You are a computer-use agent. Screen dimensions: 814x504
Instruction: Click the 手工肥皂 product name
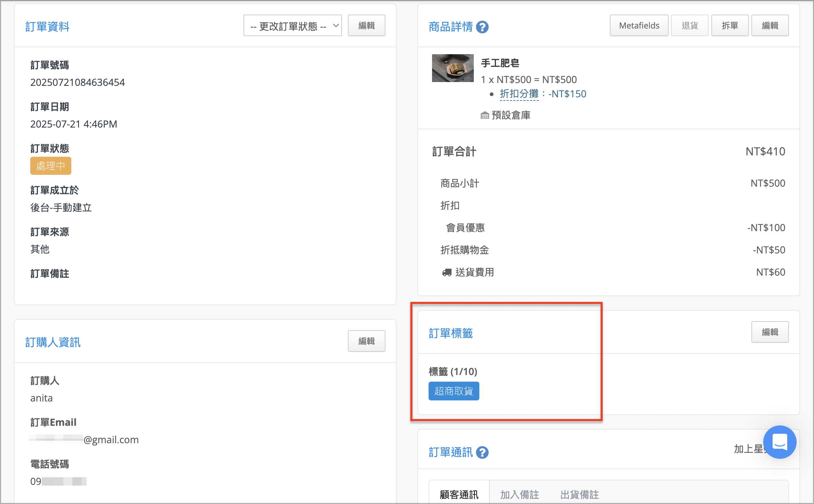click(x=500, y=63)
